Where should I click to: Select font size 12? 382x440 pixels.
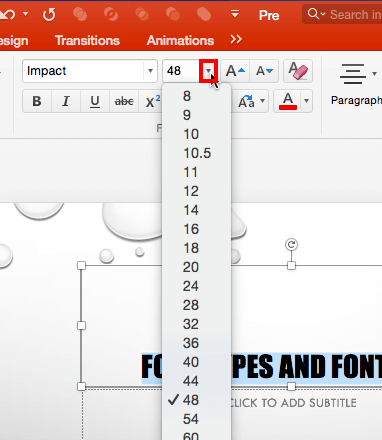197,191
